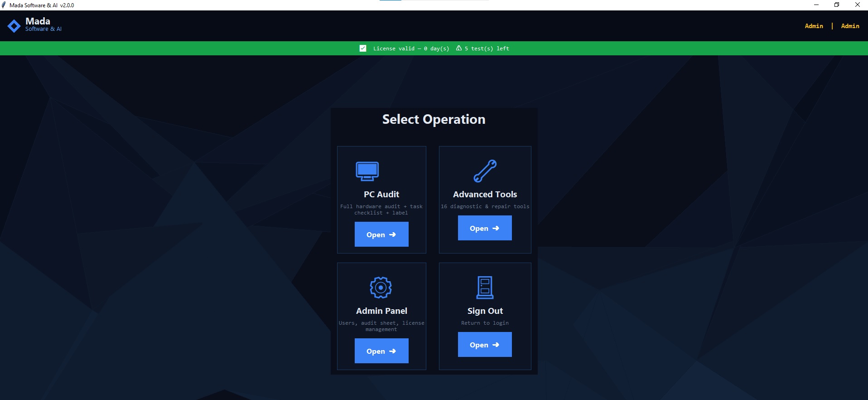868x400 pixels.
Task: Close the Mada Software window
Action: click(x=858, y=5)
